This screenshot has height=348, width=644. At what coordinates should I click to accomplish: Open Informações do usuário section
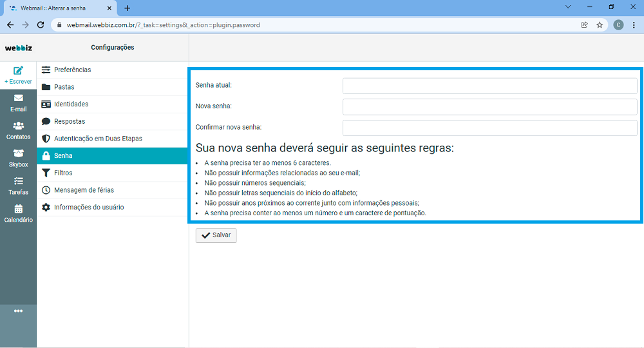click(88, 208)
